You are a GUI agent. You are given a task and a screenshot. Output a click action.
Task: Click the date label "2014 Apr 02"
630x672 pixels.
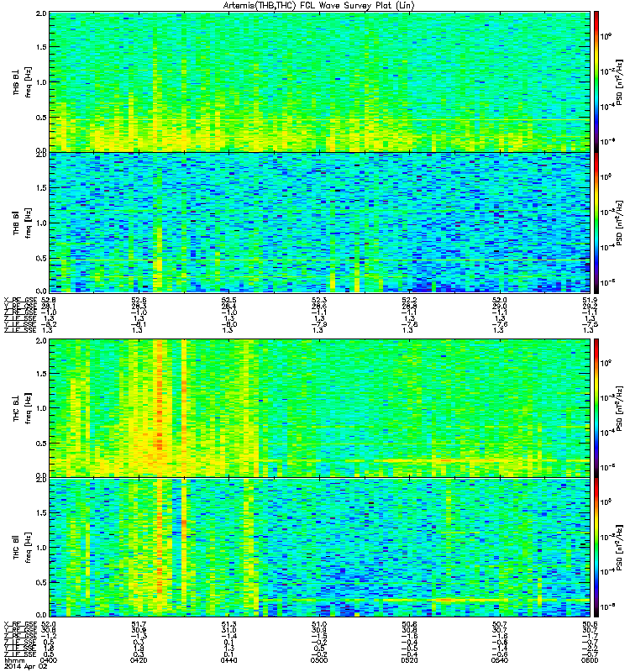pyautogui.click(x=26, y=666)
